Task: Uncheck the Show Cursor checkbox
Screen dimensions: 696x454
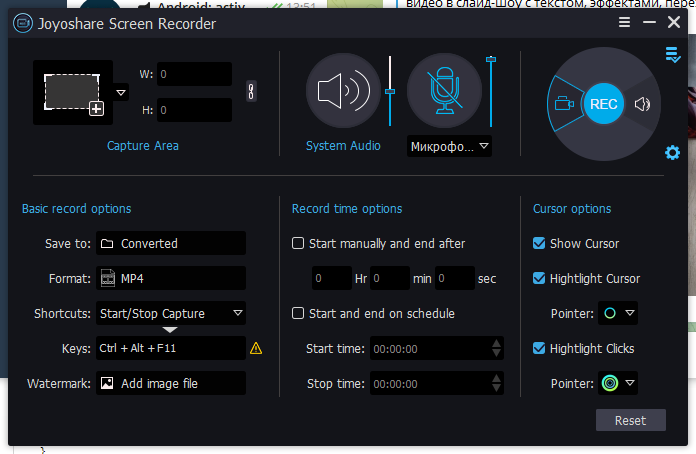Action: click(x=539, y=243)
